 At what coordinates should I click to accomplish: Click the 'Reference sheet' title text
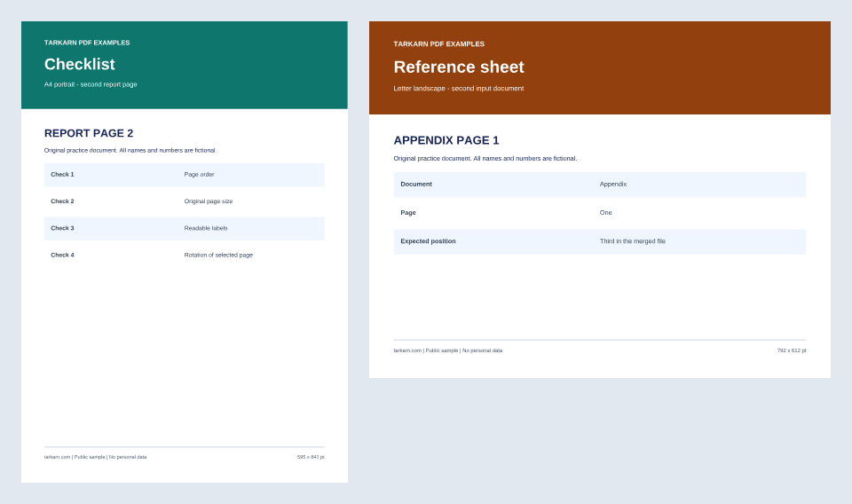point(459,67)
